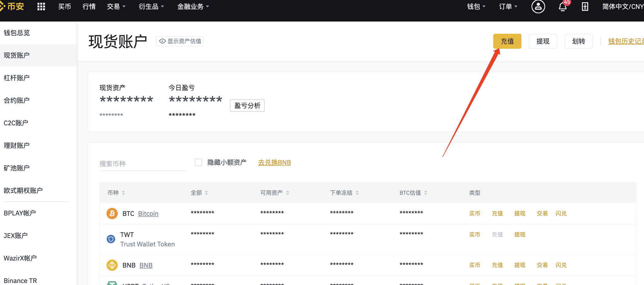The width and height of the screenshot is (644, 285).
Task: Select BPLAY帐户 in sidebar
Action: 38,213
